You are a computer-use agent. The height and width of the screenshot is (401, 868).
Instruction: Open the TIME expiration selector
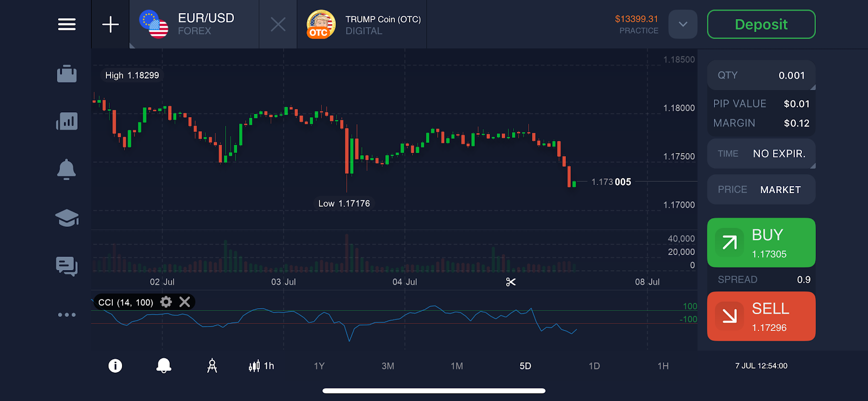(761, 154)
